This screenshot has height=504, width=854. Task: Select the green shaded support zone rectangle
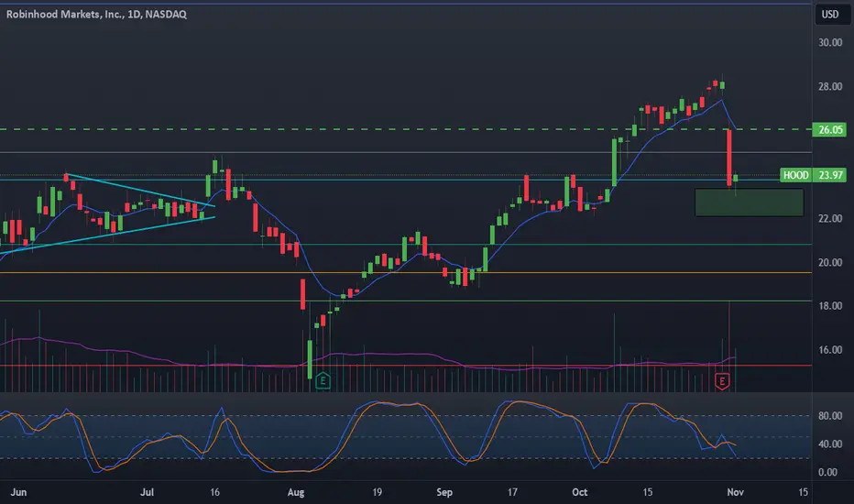coord(749,203)
